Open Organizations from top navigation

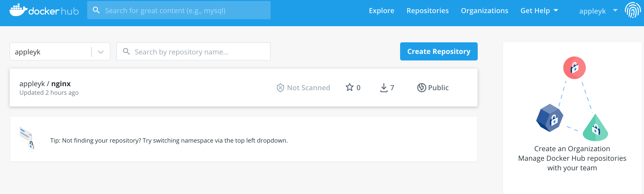[485, 11]
